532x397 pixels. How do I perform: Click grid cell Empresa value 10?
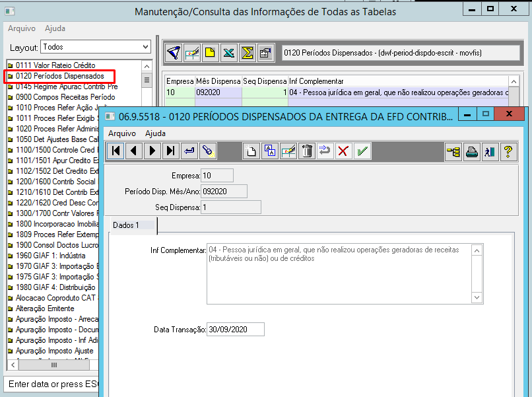point(180,92)
